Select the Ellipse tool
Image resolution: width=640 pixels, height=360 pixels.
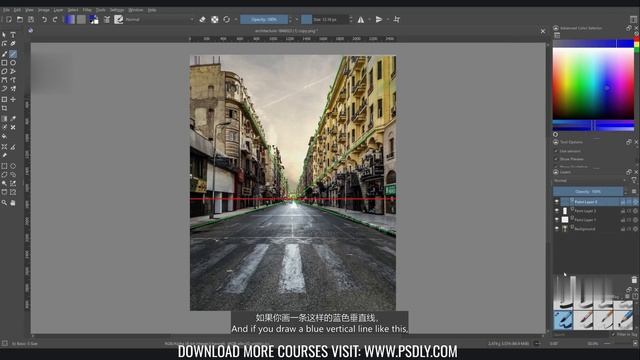coord(13,63)
